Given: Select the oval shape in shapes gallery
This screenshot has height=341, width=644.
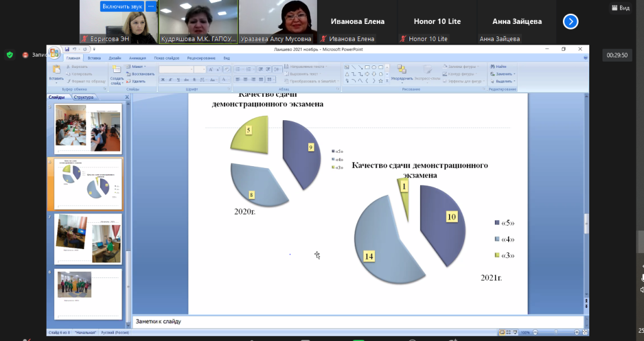Looking at the screenshot, I should pos(374,67).
